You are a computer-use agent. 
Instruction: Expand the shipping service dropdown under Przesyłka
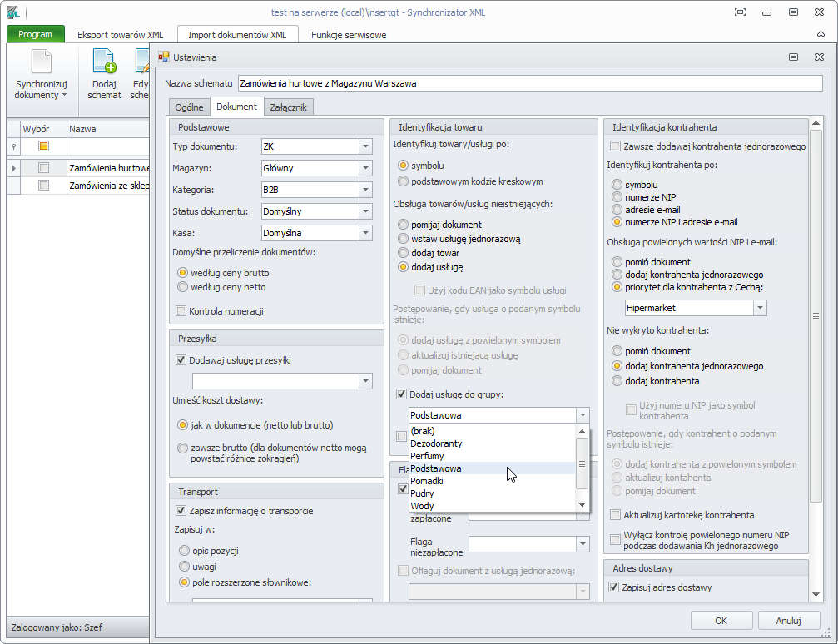coord(365,381)
